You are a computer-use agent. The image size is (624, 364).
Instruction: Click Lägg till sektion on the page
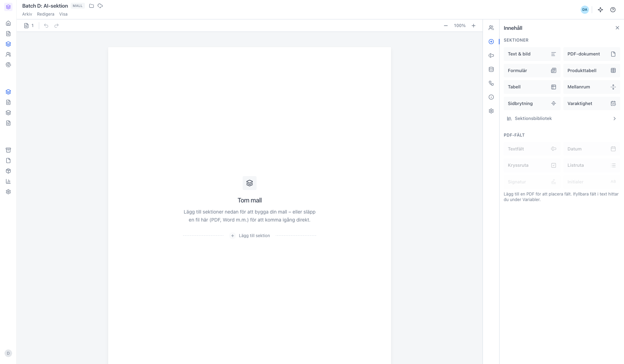pos(250,236)
